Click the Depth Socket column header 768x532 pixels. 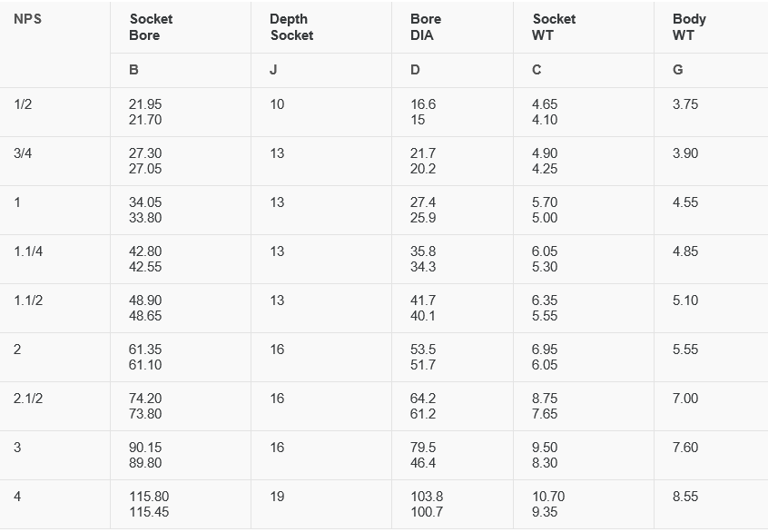(x=290, y=27)
